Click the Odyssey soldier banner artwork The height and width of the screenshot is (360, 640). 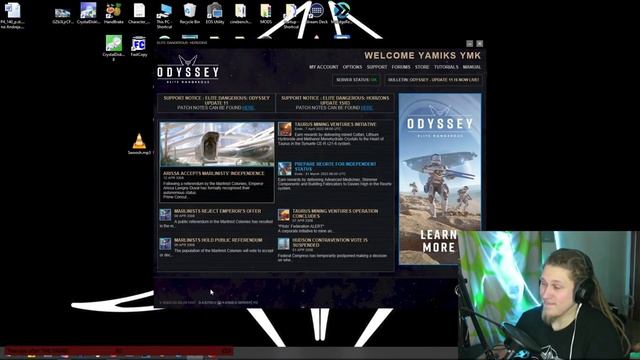[440, 180]
